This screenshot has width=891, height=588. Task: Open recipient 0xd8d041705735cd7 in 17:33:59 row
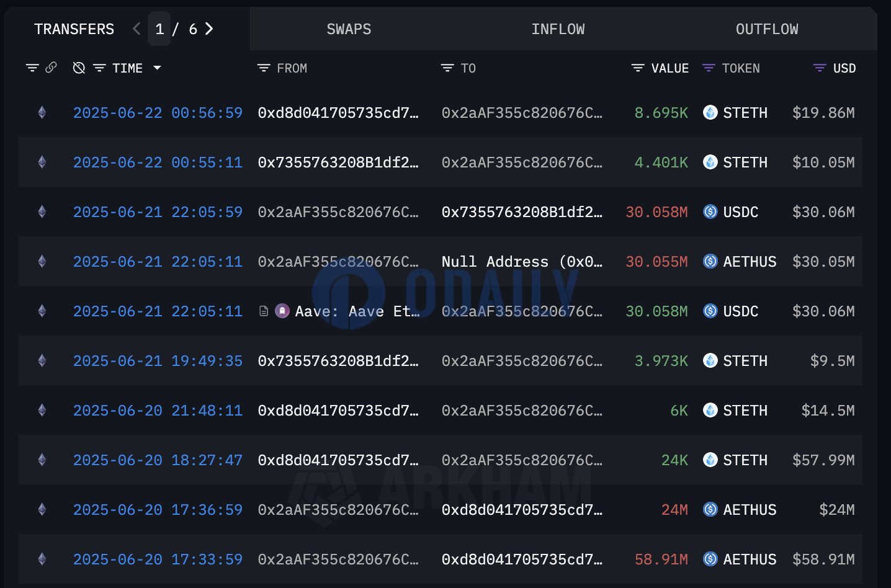point(522,559)
